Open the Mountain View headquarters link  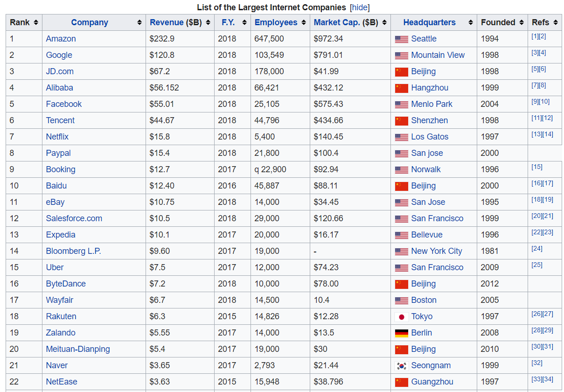[438, 55]
